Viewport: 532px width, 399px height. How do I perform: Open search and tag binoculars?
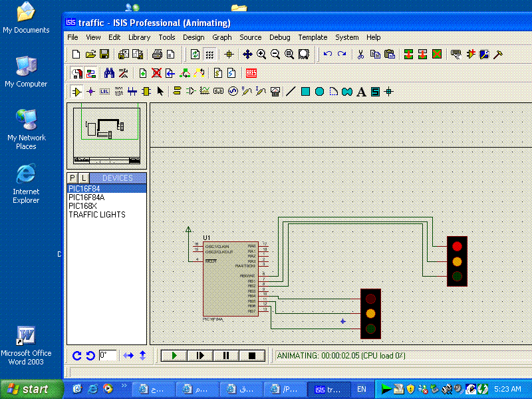point(109,73)
